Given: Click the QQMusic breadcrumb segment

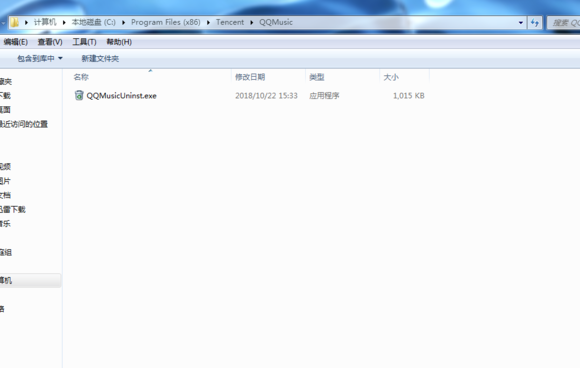Looking at the screenshot, I should 276,22.
